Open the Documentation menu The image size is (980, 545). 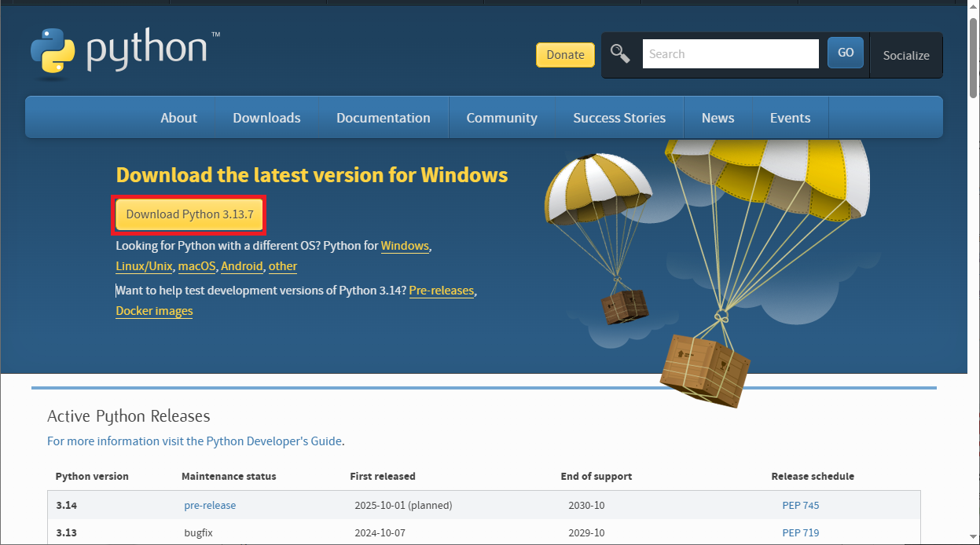point(384,118)
